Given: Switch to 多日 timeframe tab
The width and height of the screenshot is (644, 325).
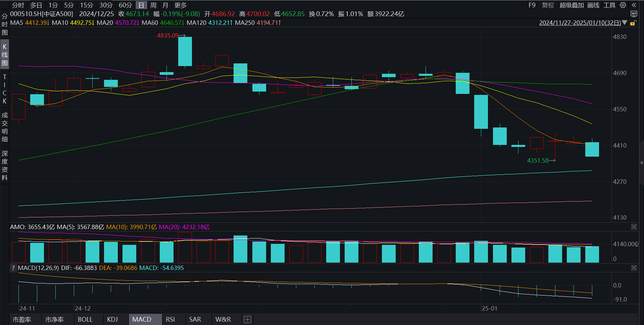Looking at the screenshot, I should coord(36,5).
